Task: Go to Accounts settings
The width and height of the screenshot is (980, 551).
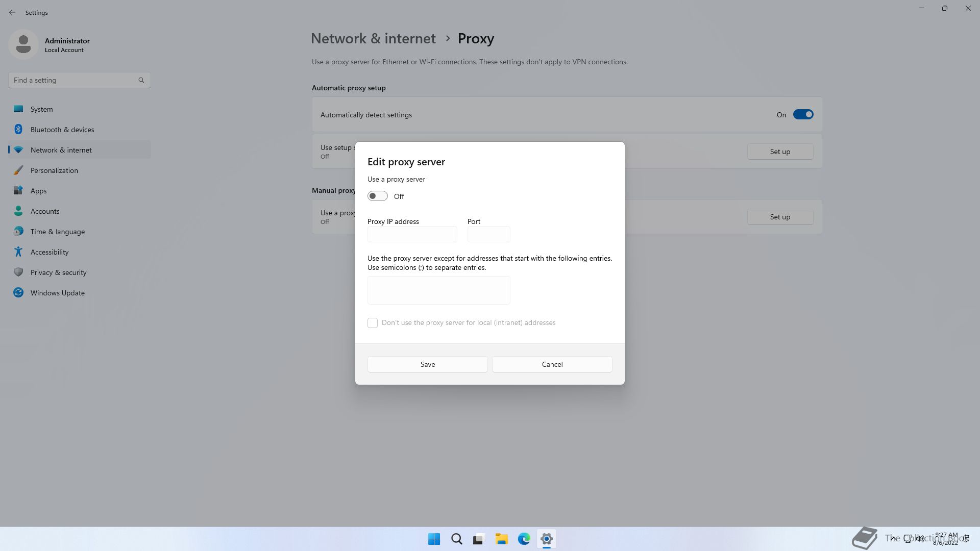Action: tap(45, 211)
